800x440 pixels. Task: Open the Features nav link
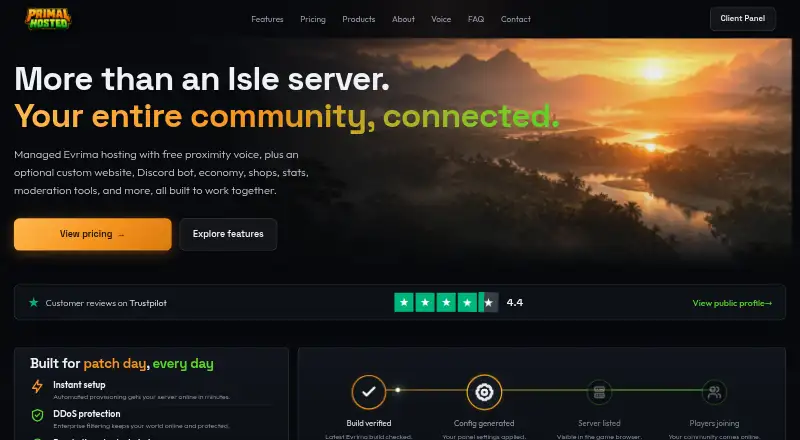(x=267, y=19)
